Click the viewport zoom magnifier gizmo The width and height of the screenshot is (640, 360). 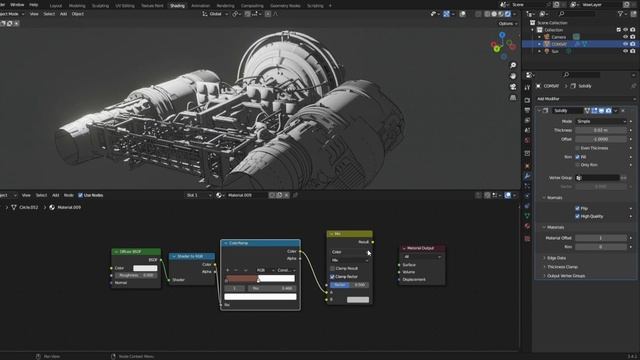(513, 65)
